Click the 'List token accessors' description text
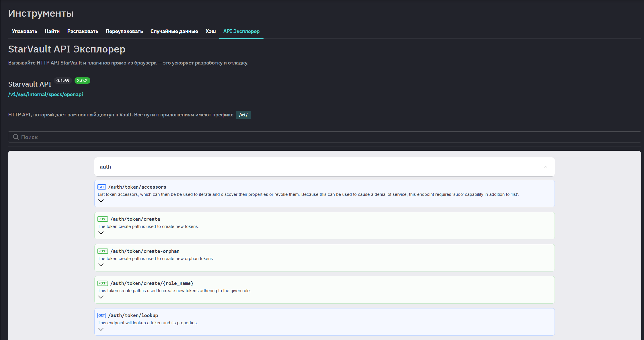The image size is (644, 340). [x=308, y=194]
